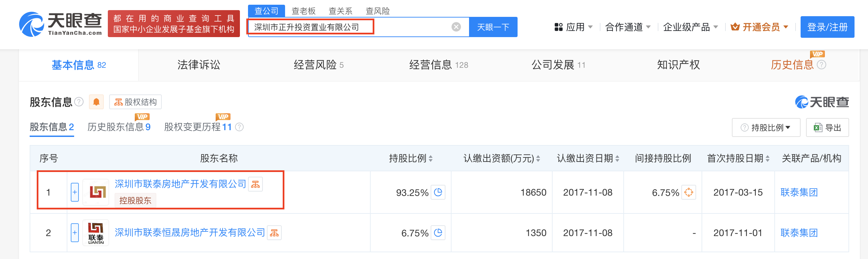The image size is (868, 259).
Task: Clear the search box with the X icon
Action: click(x=456, y=27)
